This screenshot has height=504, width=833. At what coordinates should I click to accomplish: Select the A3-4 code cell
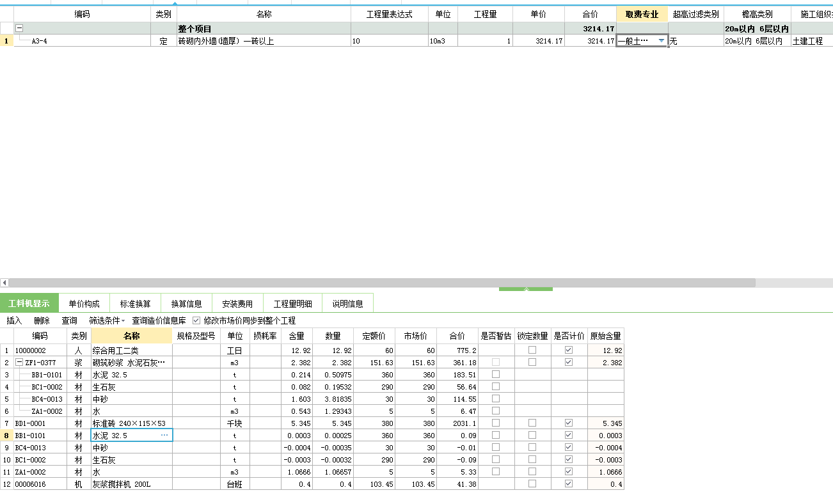[82, 41]
